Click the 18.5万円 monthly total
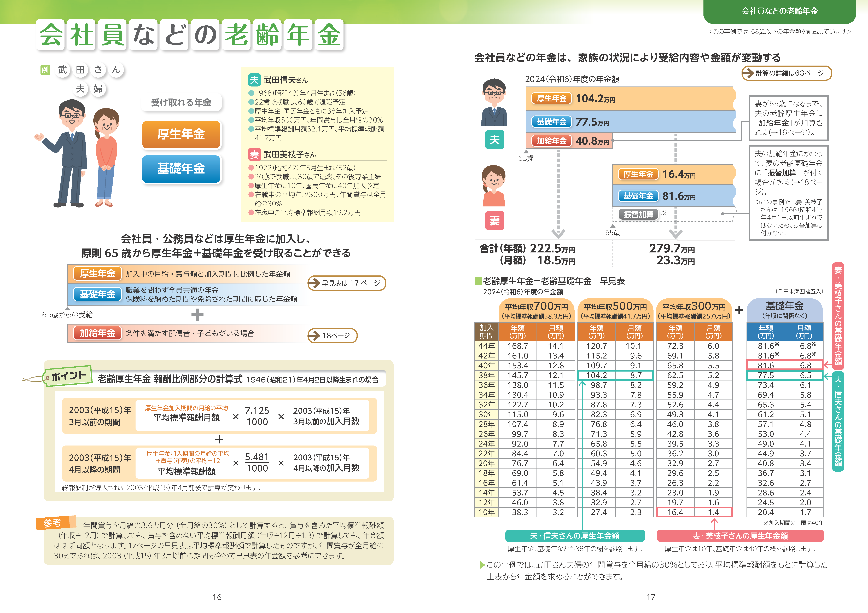The width and height of the screenshot is (868, 613). [556, 261]
